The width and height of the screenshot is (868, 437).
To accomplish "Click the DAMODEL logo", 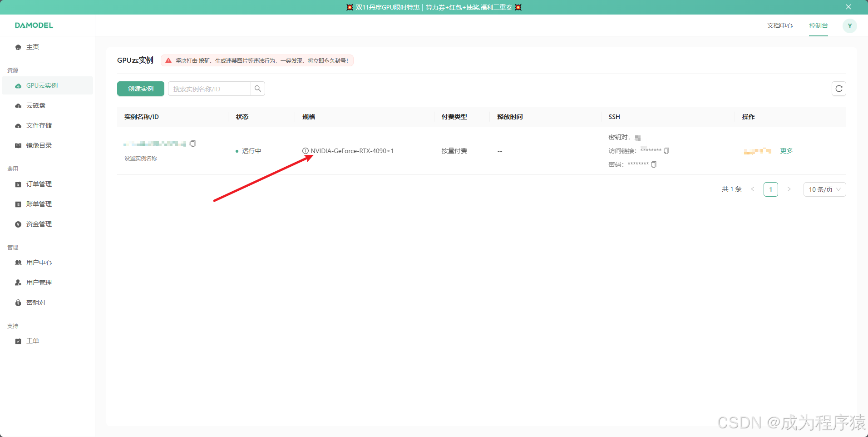I will click(x=34, y=25).
